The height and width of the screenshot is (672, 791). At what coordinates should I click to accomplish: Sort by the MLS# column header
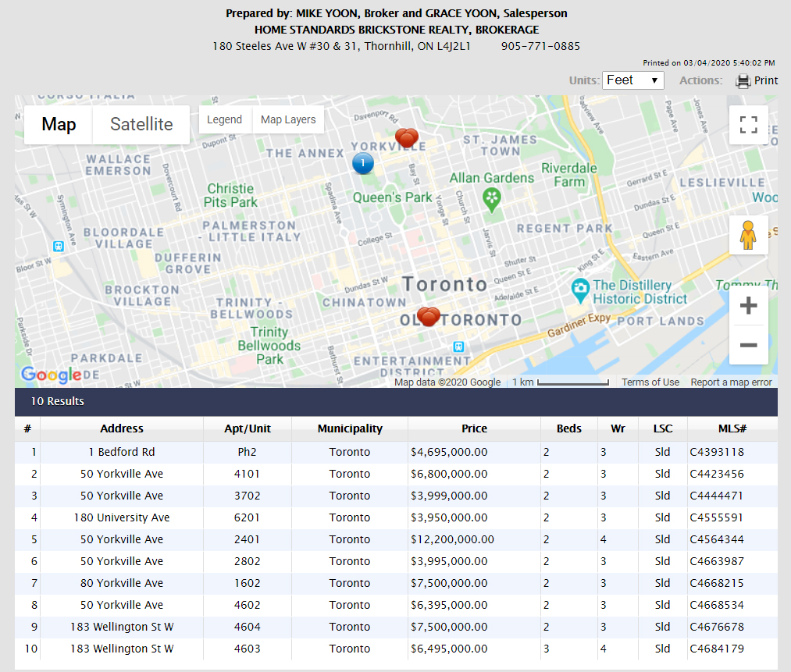(x=732, y=428)
